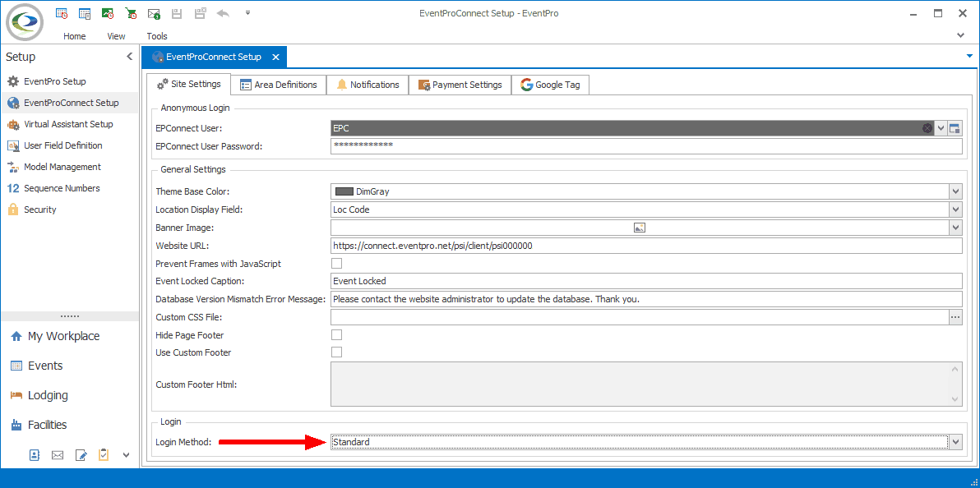Click the DimGray color swatch
The height and width of the screenshot is (488, 980).
click(344, 191)
